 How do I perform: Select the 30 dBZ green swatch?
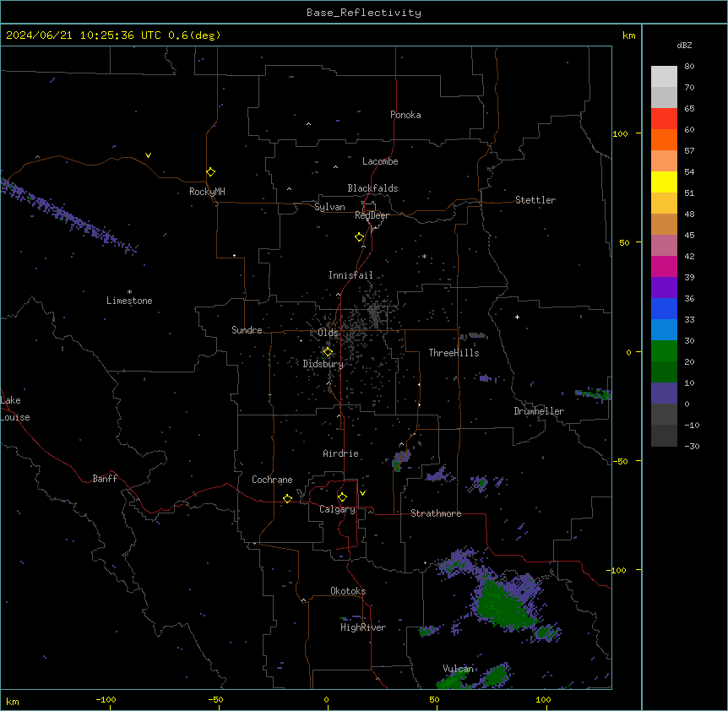(x=664, y=351)
